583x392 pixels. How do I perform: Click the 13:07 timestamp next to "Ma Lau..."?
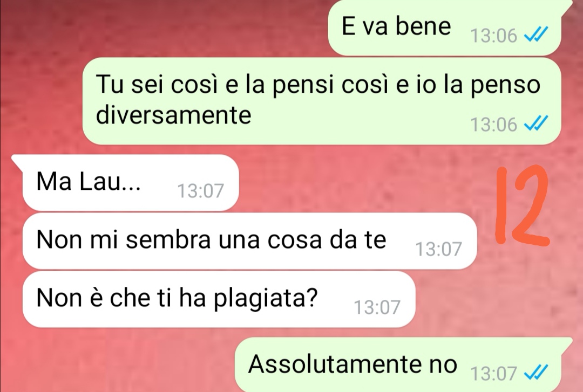click(201, 191)
